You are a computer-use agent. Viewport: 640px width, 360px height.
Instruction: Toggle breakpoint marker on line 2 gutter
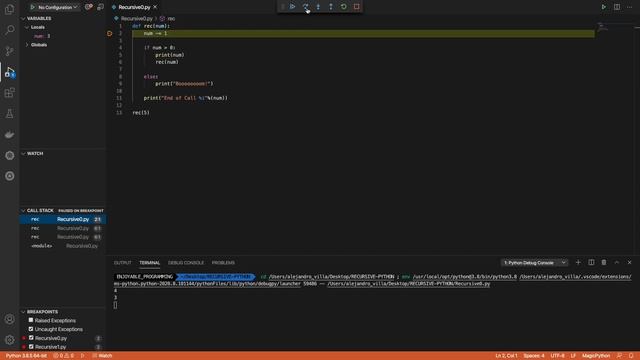tap(109, 33)
